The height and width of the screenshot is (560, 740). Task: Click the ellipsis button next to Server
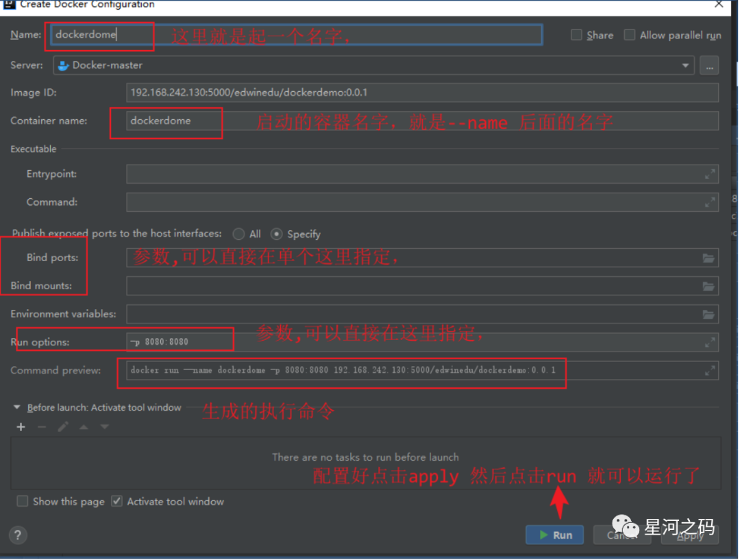(709, 65)
